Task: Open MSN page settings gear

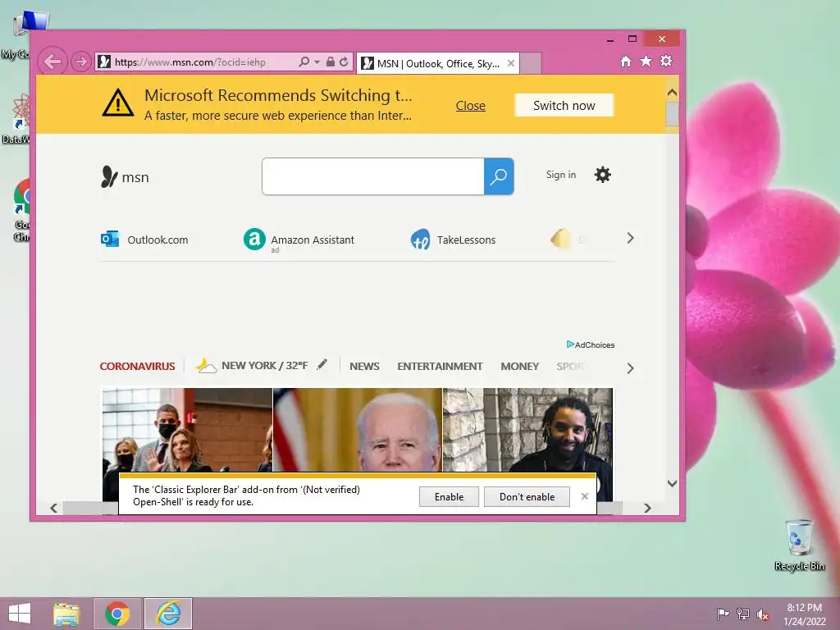Action: coord(603,175)
